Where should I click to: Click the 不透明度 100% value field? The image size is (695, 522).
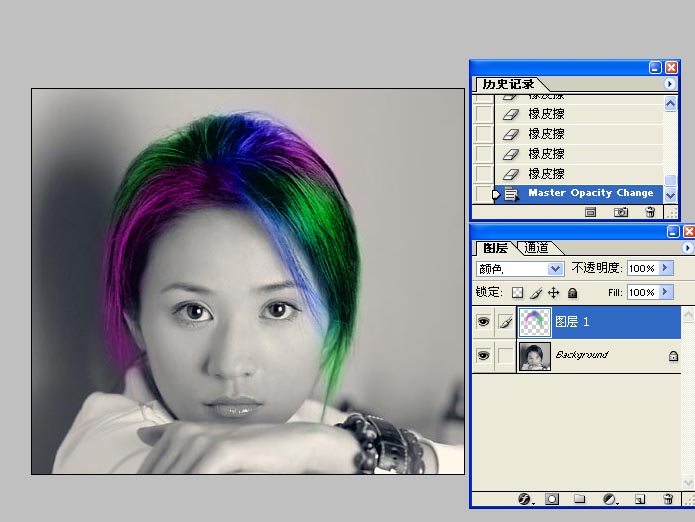tap(642, 268)
